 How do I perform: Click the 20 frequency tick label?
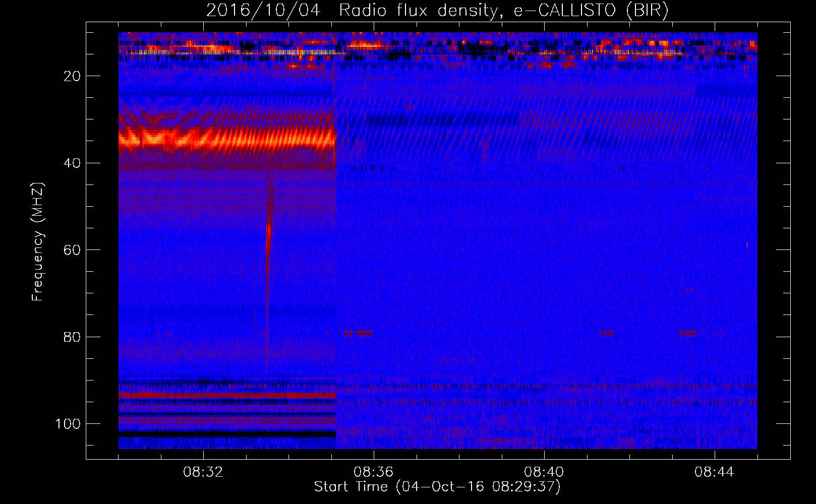(x=72, y=76)
